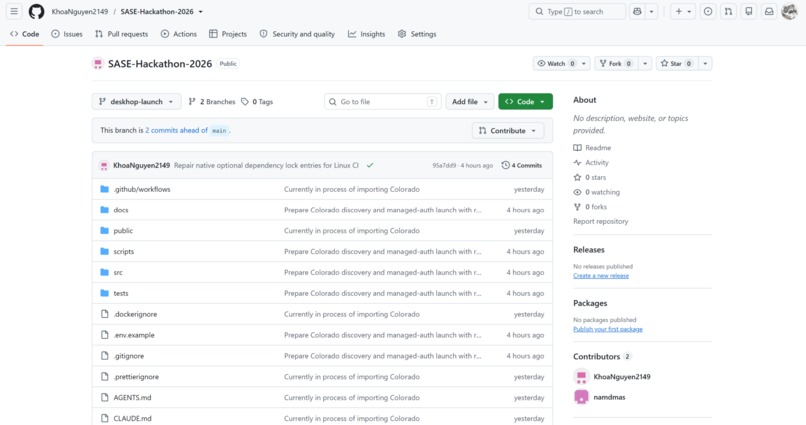The image size is (806, 425).
Task: Open the repositories icon in the top header
Action: 749,11
